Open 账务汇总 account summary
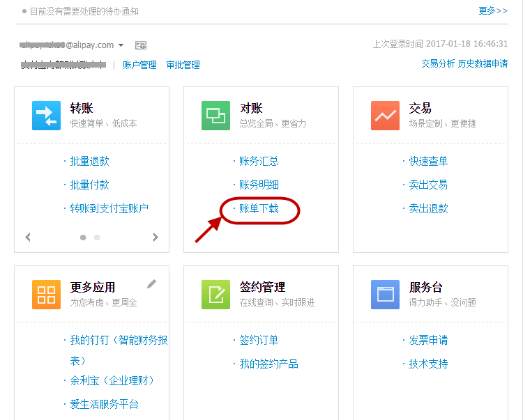Image resolution: width=523 pixels, height=420 pixels. pos(259,161)
